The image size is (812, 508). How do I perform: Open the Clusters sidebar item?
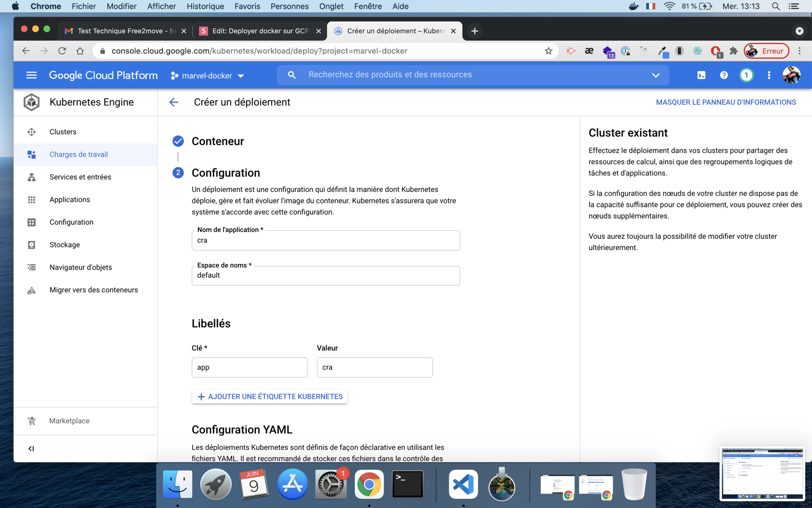click(x=63, y=132)
